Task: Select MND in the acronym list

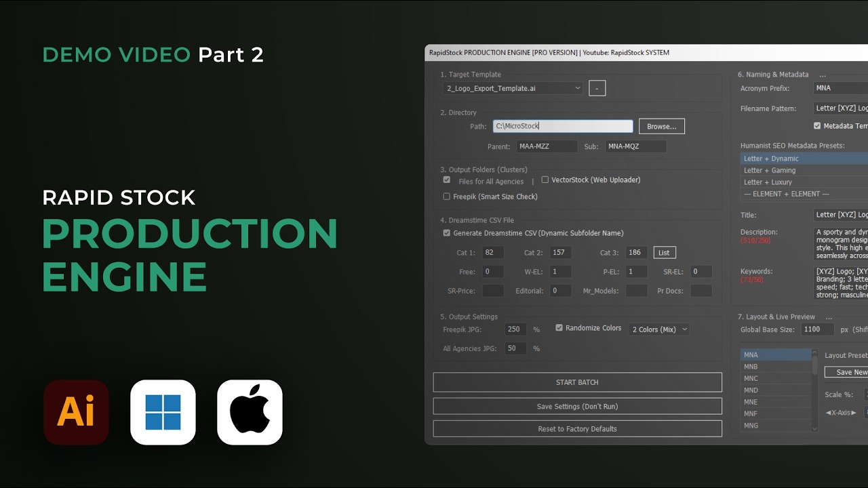Action: 776,390
